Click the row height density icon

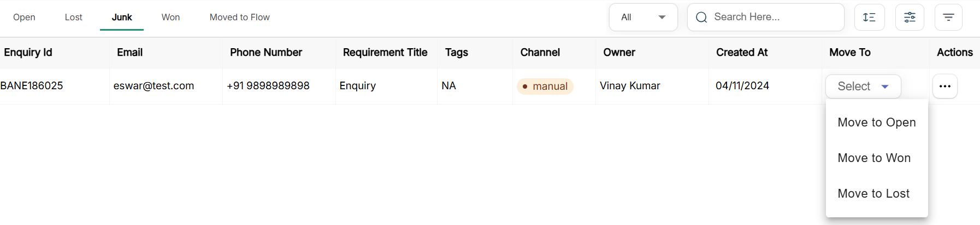click(x=869, y=18)
